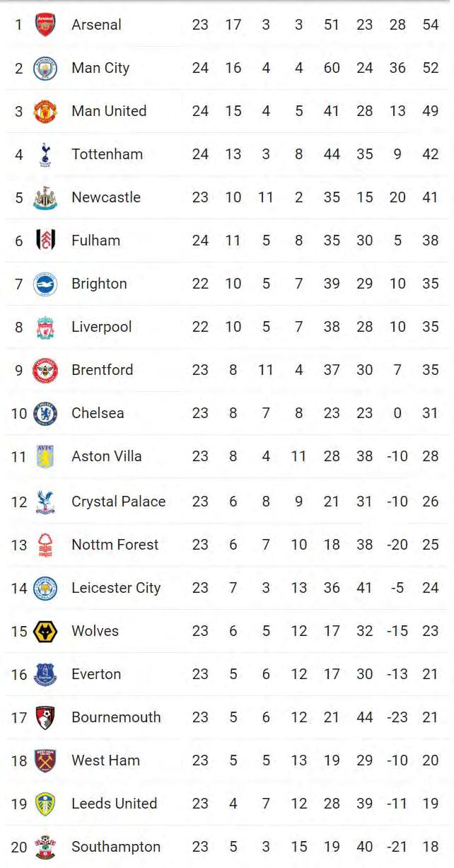Open the Crystal Palace team name
This screenshot has height=868, width=454.
(x=118, y=502)
